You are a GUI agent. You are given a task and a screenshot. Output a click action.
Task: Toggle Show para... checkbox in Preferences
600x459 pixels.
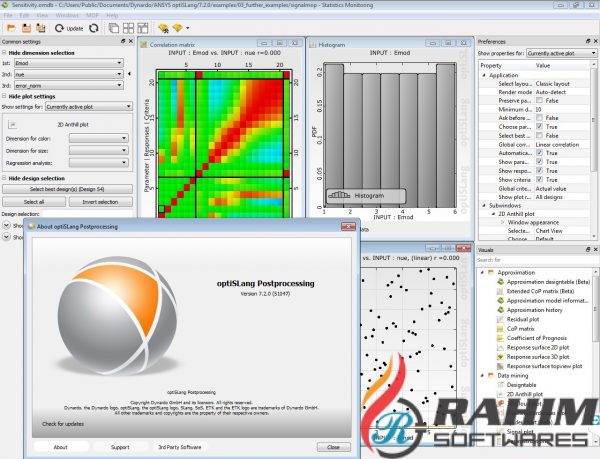pyautogui.click(x=539, y=162)
